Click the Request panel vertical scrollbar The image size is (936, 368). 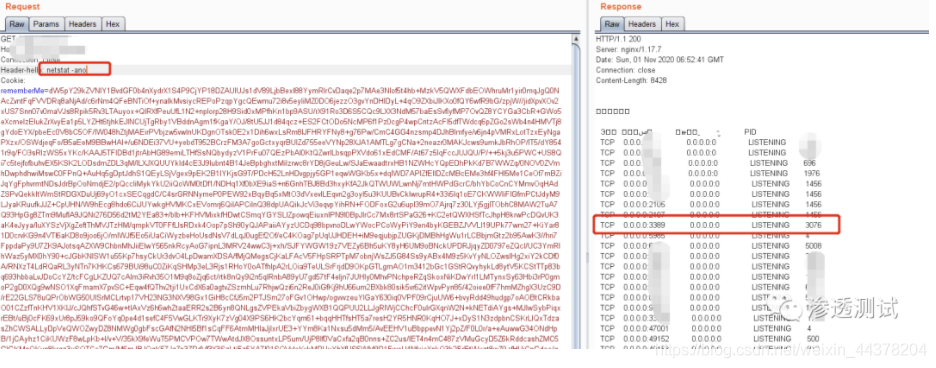(x=575, y=191)
